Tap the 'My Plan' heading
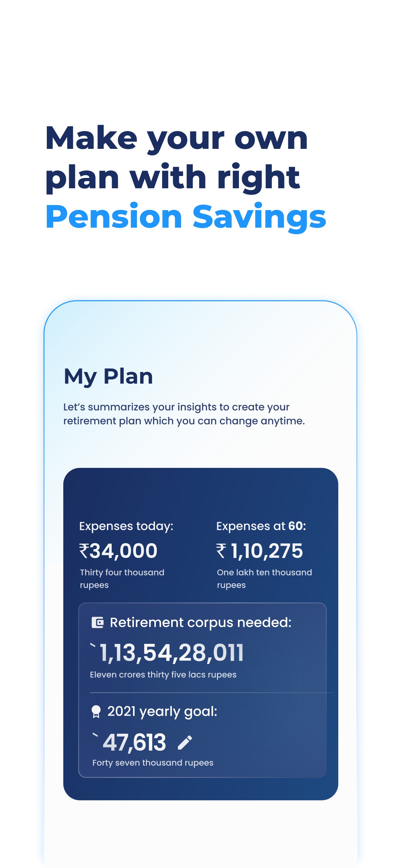401x868 pixels. (108, 376)
